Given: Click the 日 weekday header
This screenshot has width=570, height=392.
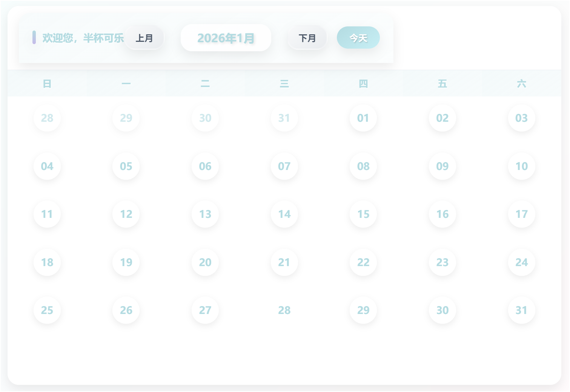Looking at the screenshot, I should [47, 84].
